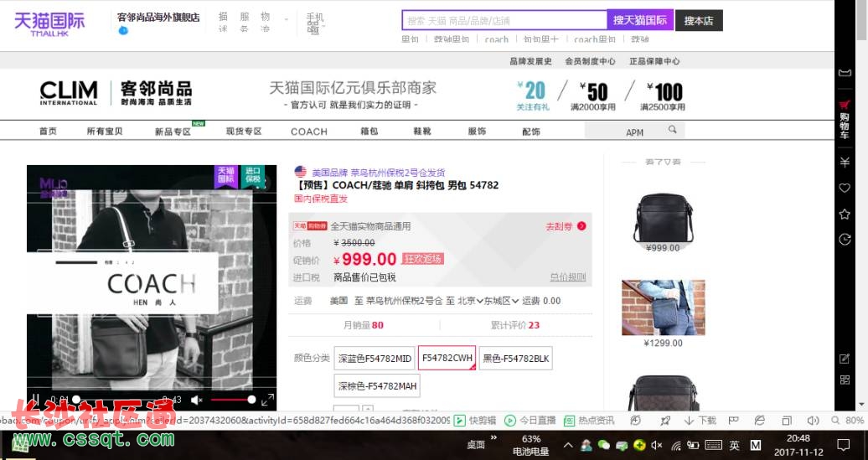Click the magnifier in the APM search box

coord(672,130)
